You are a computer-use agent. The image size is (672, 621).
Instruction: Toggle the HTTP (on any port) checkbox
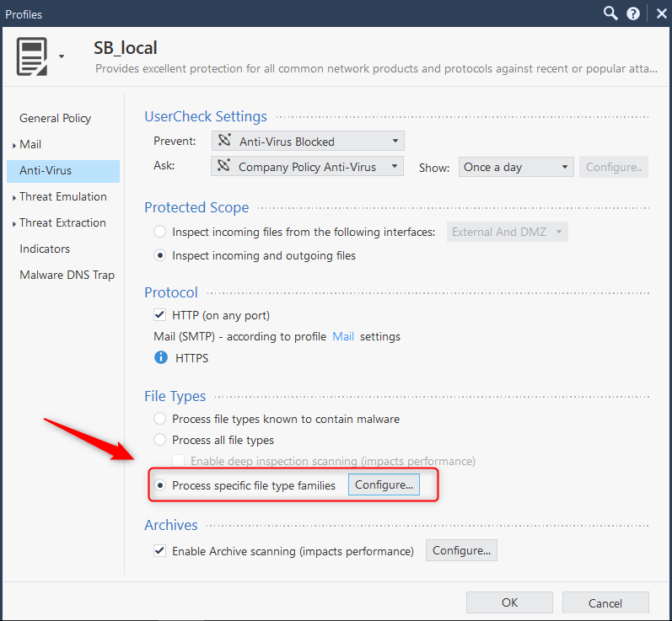coord(159,315)
